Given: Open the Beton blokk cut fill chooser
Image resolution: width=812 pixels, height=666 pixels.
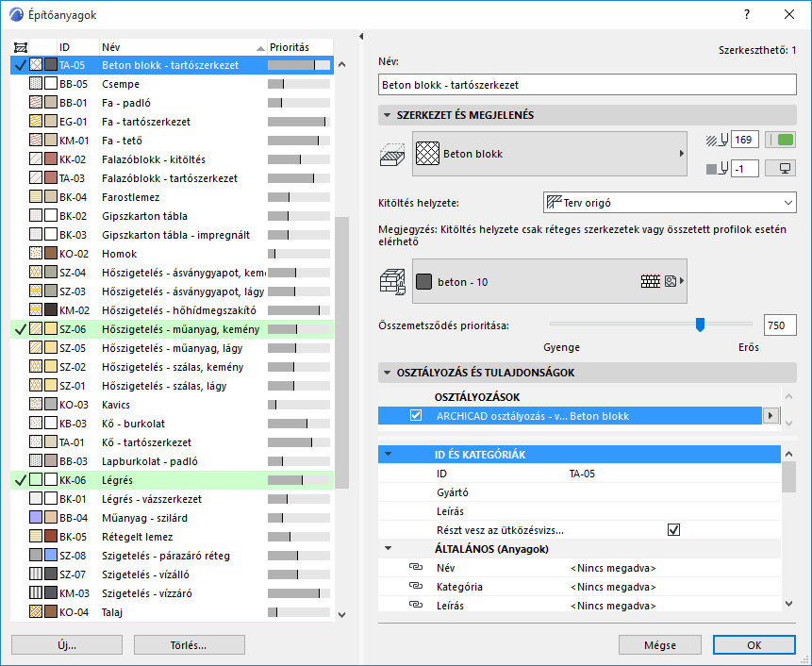Looking at the screenshot, I should (x=550, y=154).
